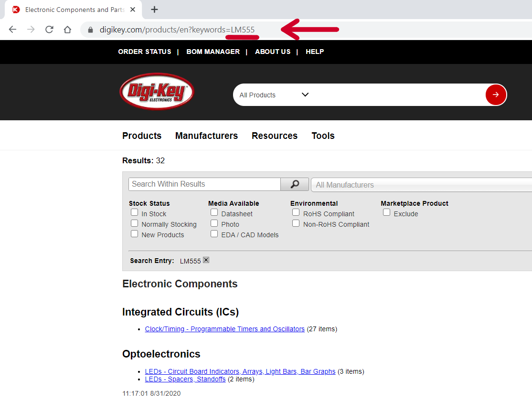Open the All Products category dropdown
The width and height of the screenshot is (532, 400).
(274, 95)
